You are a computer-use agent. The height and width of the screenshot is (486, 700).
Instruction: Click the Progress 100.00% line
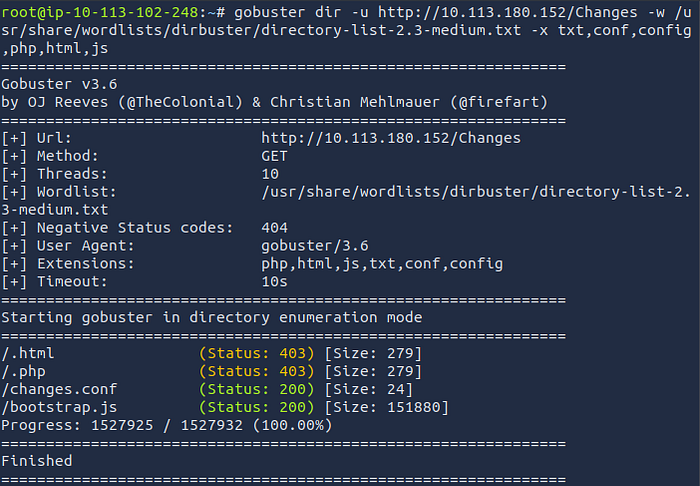(x=167, y=425)
